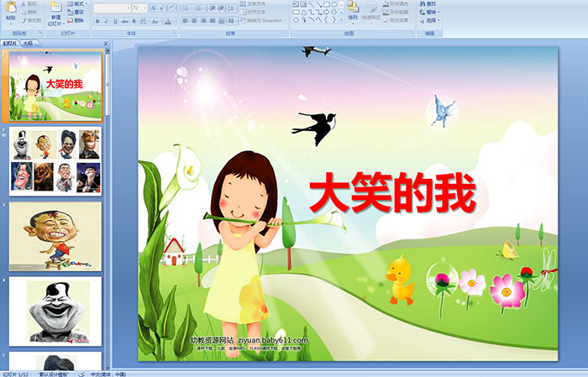
Task: Select the Isosceles Triangle shape
Action: pyautogui.click(x=304, y=13)
